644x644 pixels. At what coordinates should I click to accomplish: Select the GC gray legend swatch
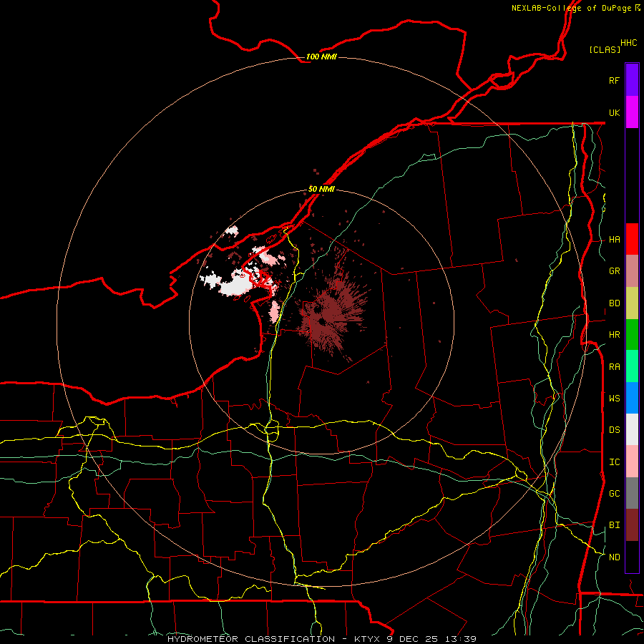coord(632,493)
